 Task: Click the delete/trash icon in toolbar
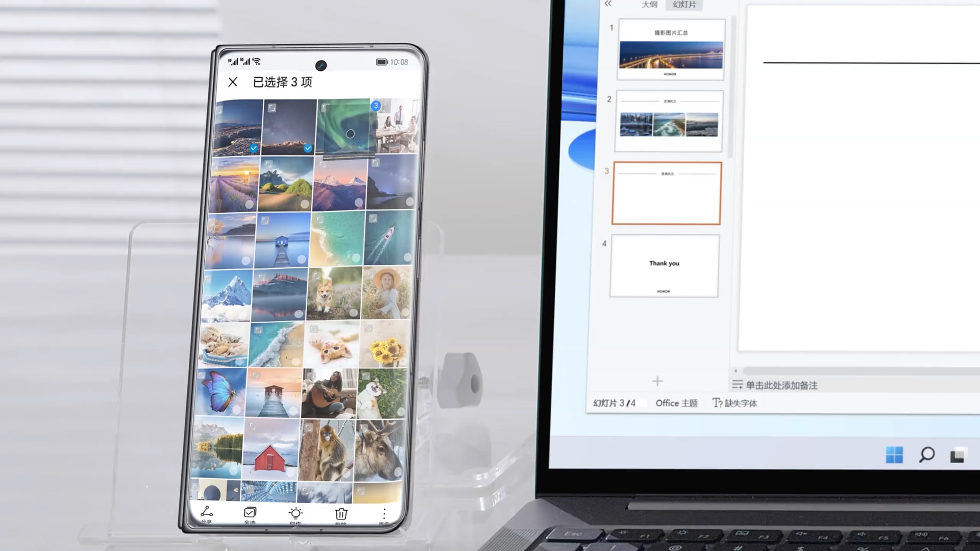coord(340,513)
